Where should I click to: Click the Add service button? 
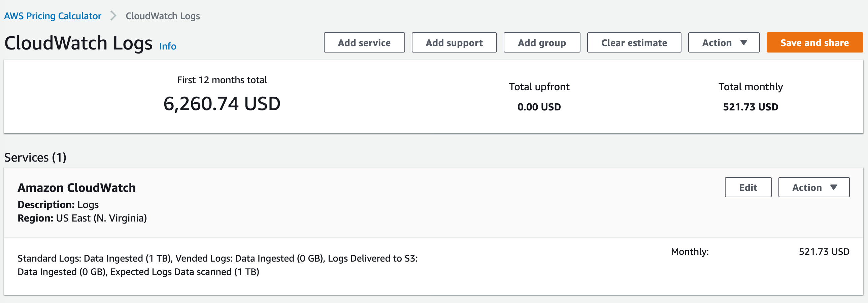click(364, 42)
